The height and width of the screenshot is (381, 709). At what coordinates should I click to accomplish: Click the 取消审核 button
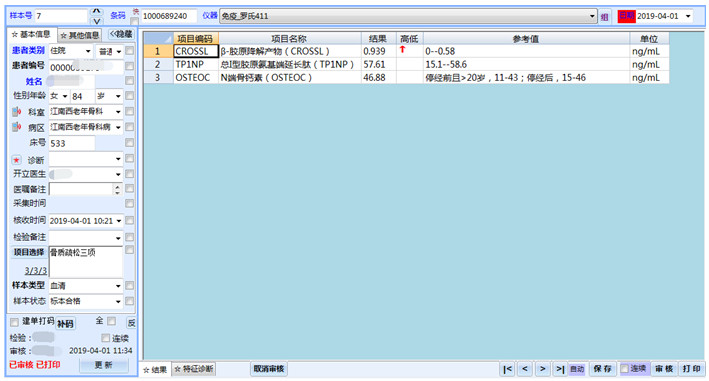(x=269, y=369)
